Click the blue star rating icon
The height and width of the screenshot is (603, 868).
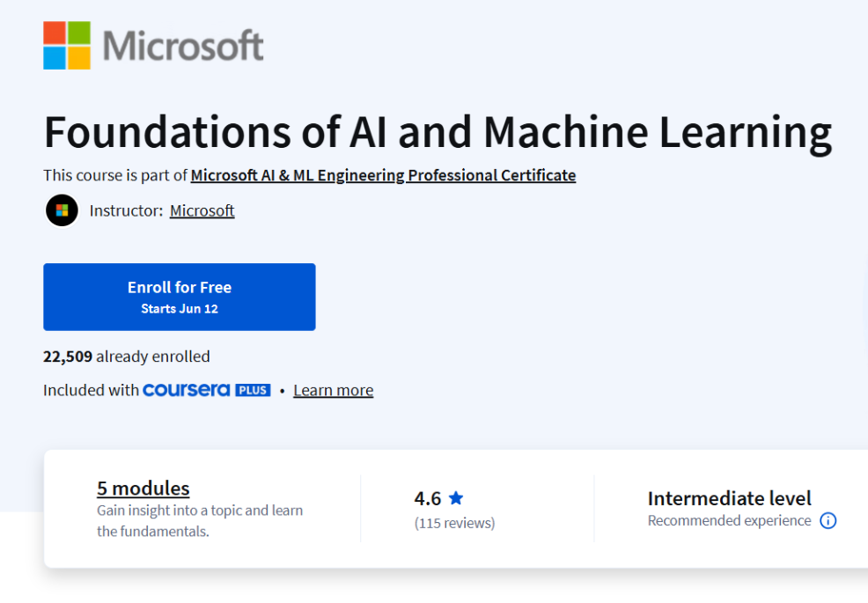coord(456,498)
